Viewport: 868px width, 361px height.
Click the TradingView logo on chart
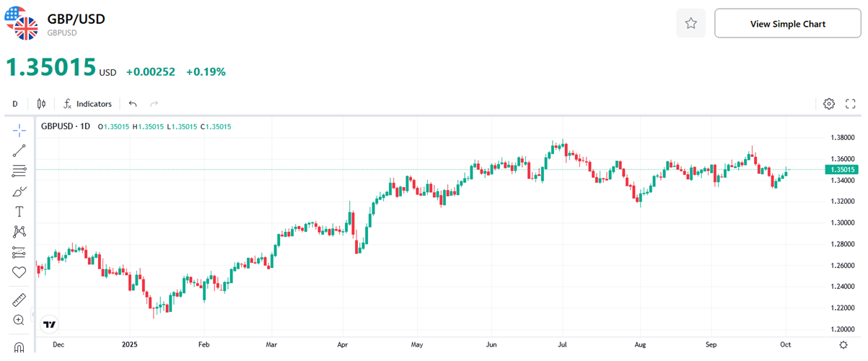[50, 325]
